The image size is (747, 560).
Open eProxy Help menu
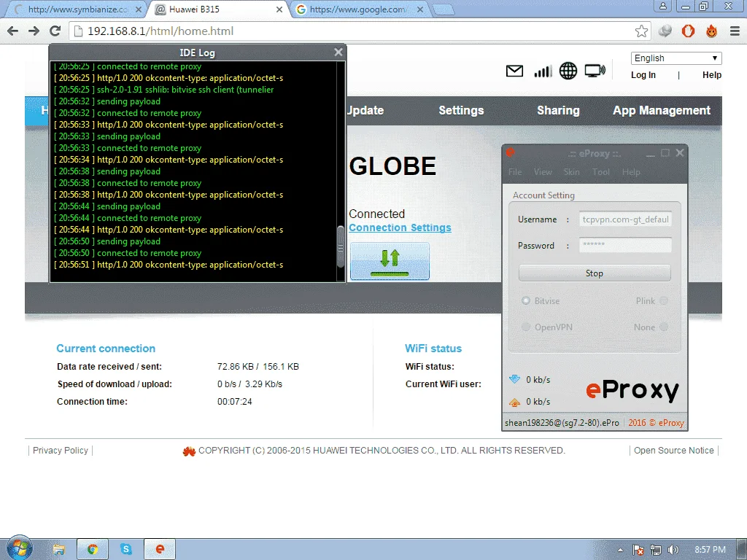[631, 172]
